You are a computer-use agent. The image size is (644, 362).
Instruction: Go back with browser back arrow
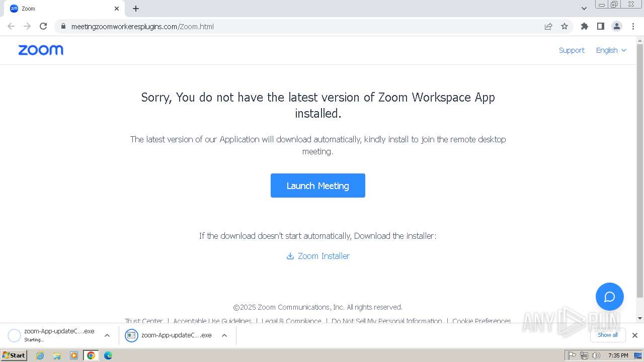[x=11, y=26]
